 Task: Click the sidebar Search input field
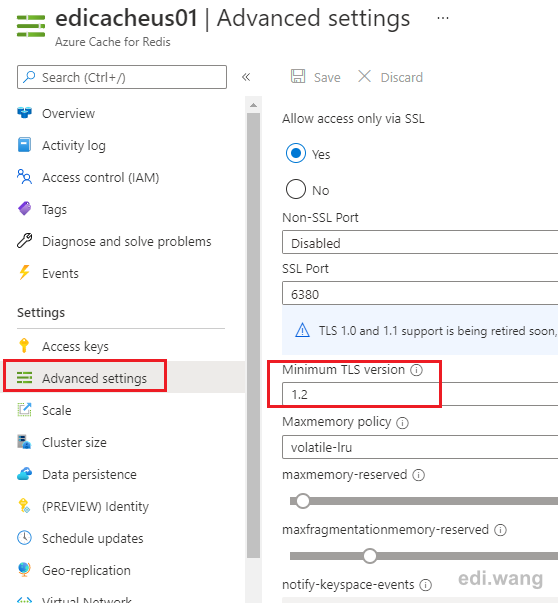(122, 77)
